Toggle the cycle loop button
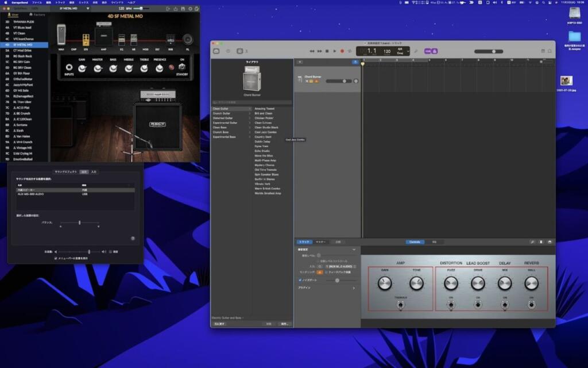The height and width of the screenshot is (368, 588). 350,51
